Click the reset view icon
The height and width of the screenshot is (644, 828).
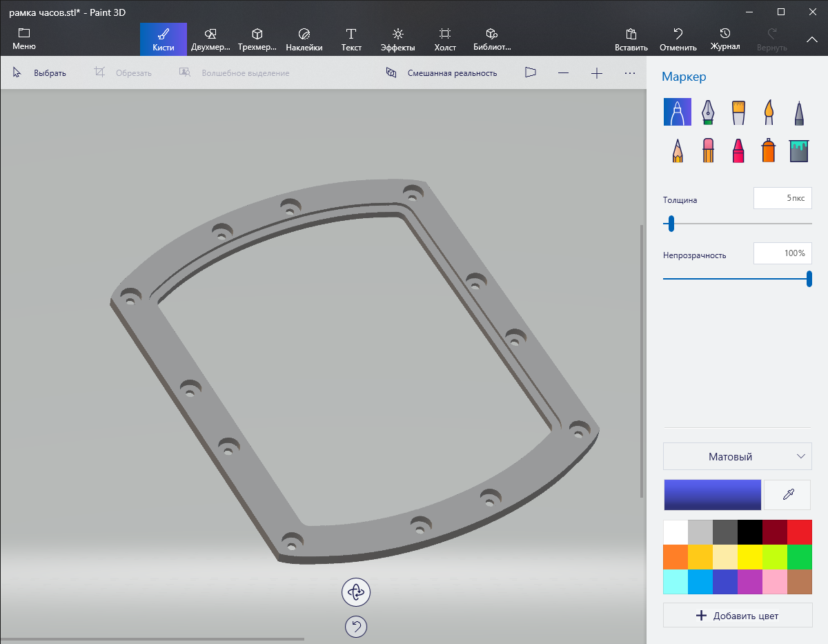(x=356, y=627)
